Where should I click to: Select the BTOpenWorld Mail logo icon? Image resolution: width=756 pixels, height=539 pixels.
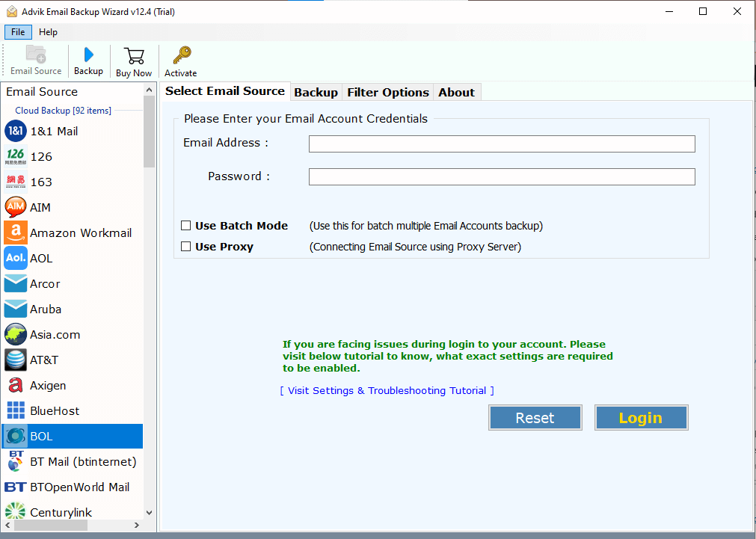pyautogui.click(x=16, y=487)
